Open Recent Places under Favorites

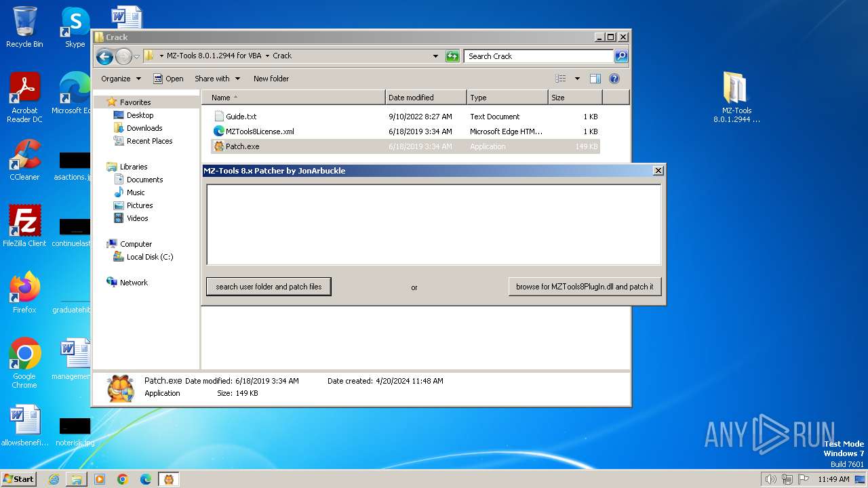[149, 141]
